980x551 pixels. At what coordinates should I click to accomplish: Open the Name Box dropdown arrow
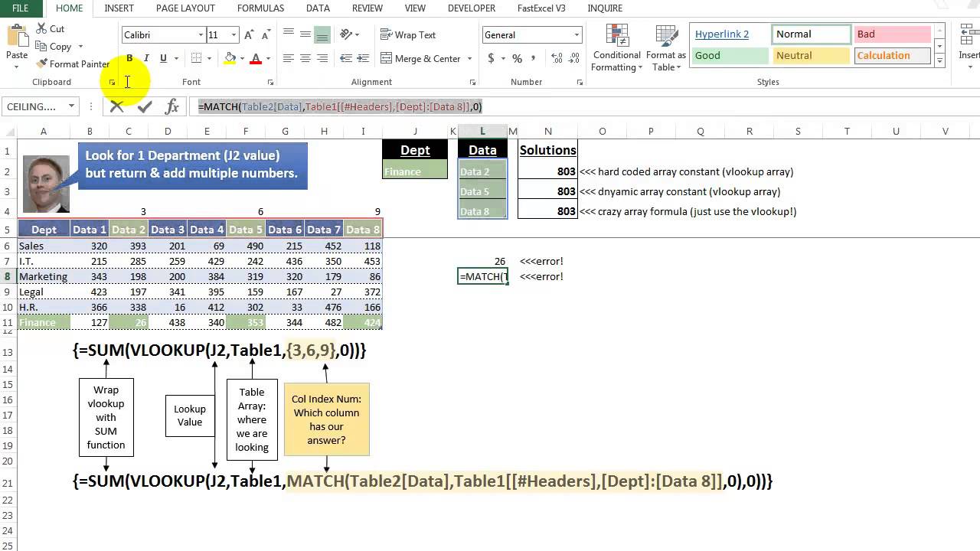click(x=71, y=106)
